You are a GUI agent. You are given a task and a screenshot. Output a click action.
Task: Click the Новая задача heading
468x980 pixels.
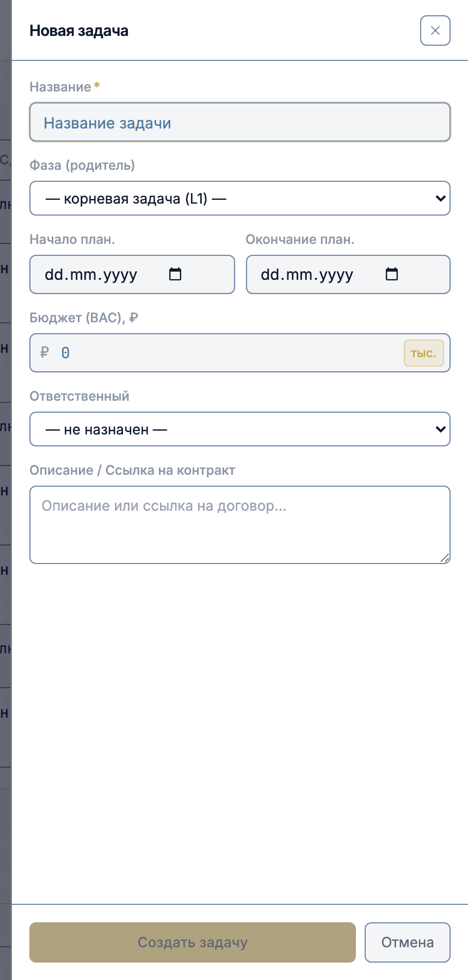pyautogui.click(x=79, y=31)
